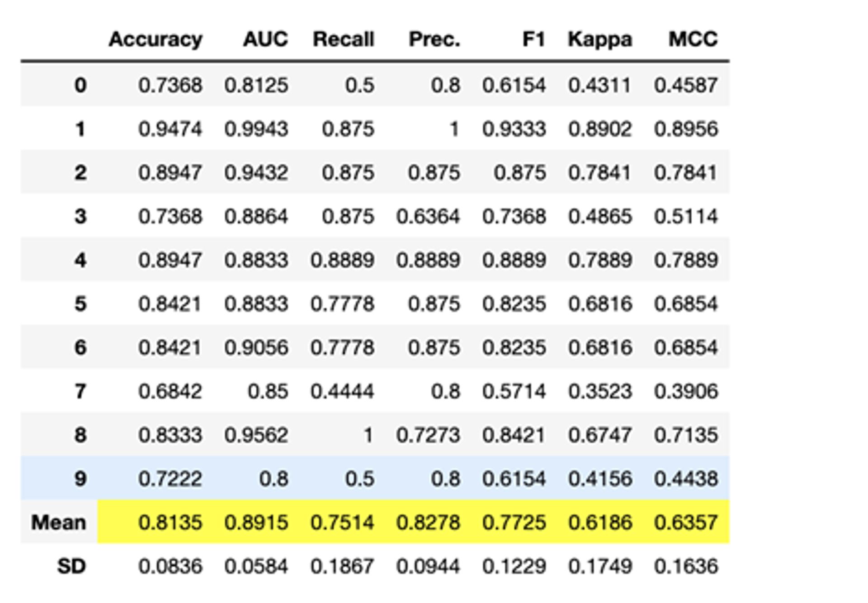
Task: Click fold 6 AUC value 0.9056
Action: (x=256, y=348)
